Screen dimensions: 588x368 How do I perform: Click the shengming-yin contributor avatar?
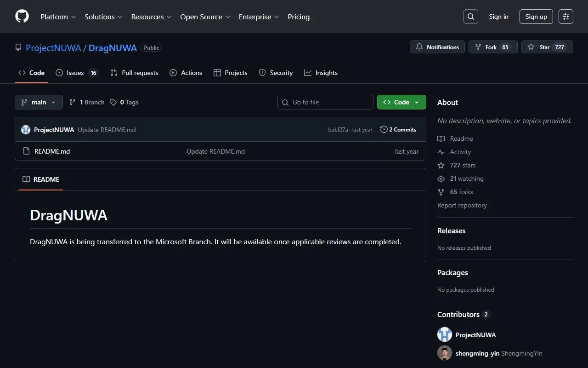click(x=445, y=353)
